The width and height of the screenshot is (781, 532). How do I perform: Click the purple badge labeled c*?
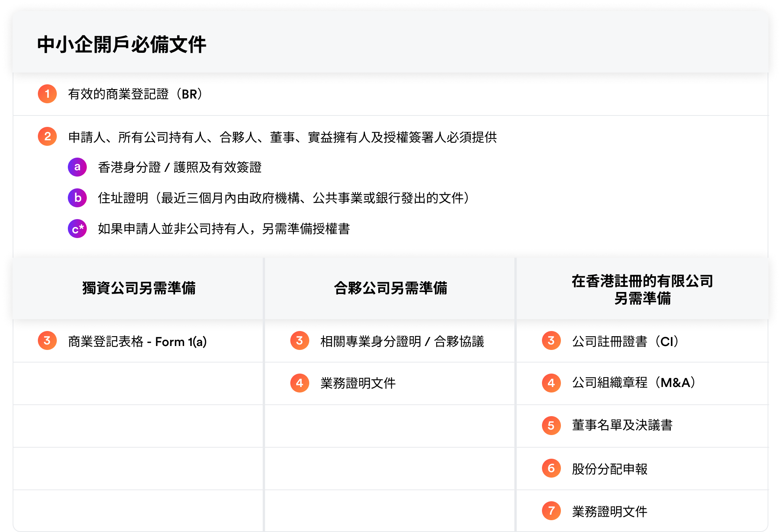click(x=78, y=228)
